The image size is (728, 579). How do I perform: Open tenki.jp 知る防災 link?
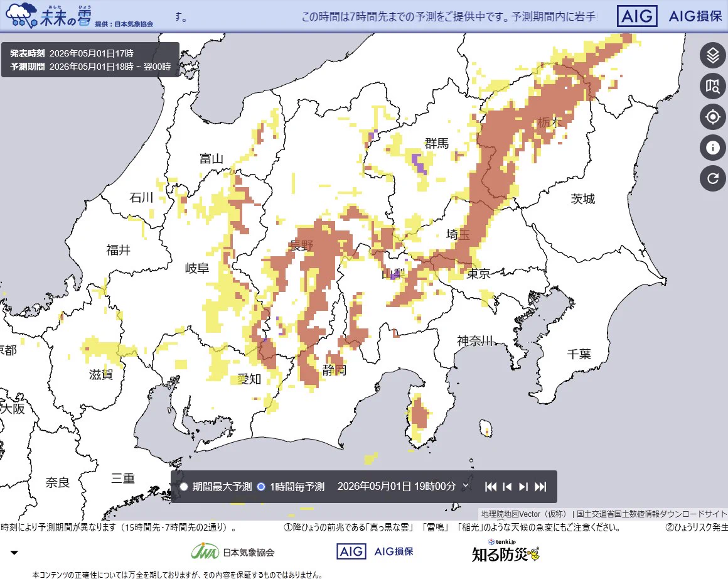[506, 550]
